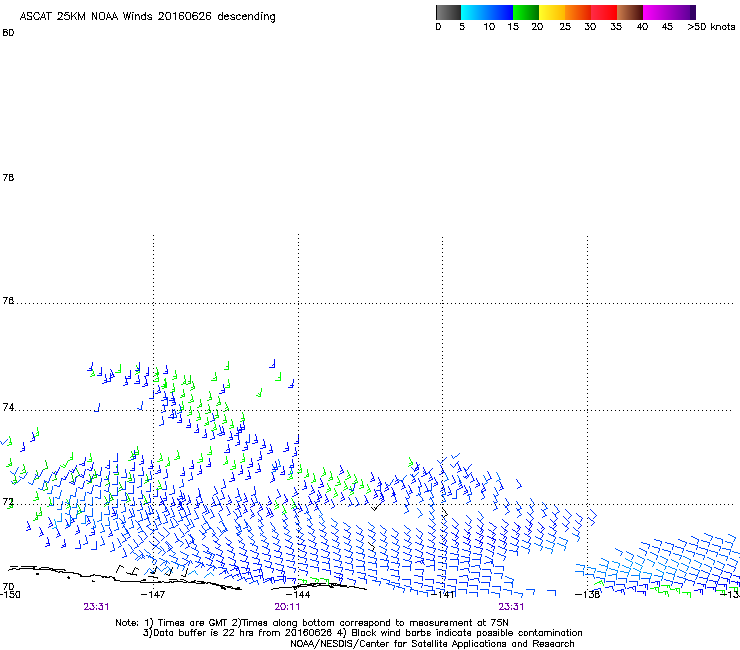Pick the yellow 20-25 knots color segment

tap(552, 12)
